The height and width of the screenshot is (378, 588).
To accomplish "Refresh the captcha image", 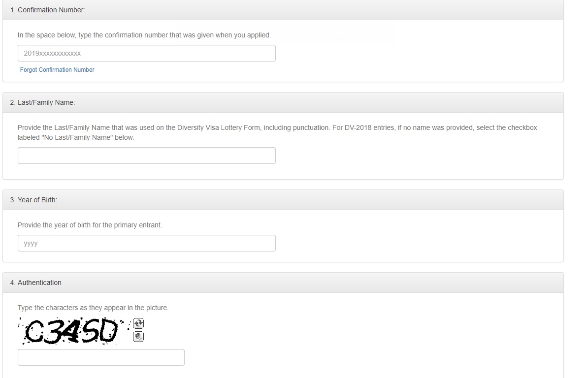I will coord(138,323).
